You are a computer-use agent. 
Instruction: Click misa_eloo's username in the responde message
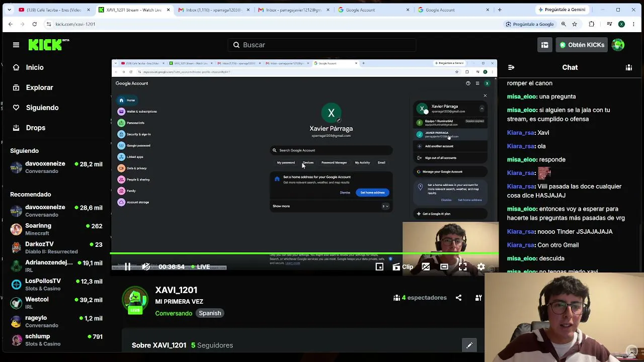tap(522, 159)
